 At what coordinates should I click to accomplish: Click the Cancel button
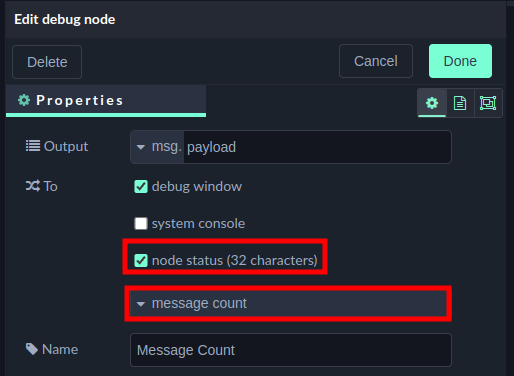coord(376,61)
